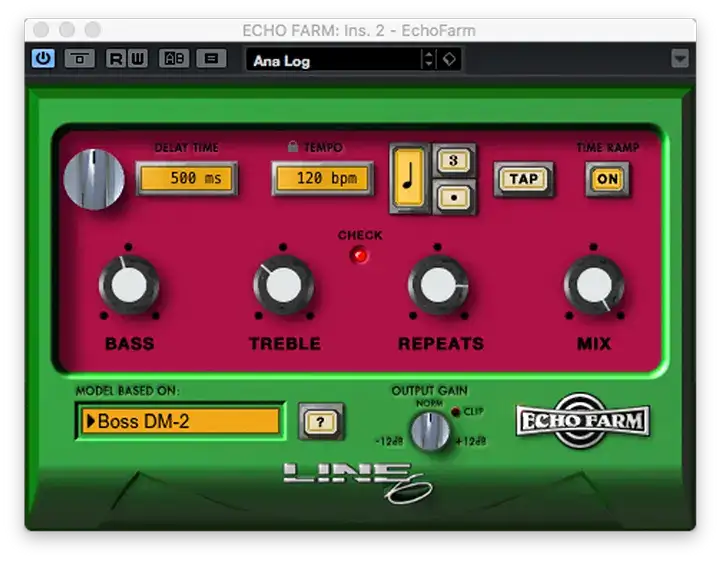
Task: Click the Output Gain knob
Action: click(x=430, y=431)
